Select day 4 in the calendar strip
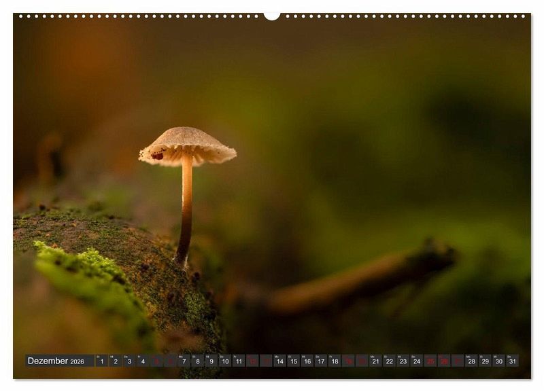544x392 pixels. 143,361
